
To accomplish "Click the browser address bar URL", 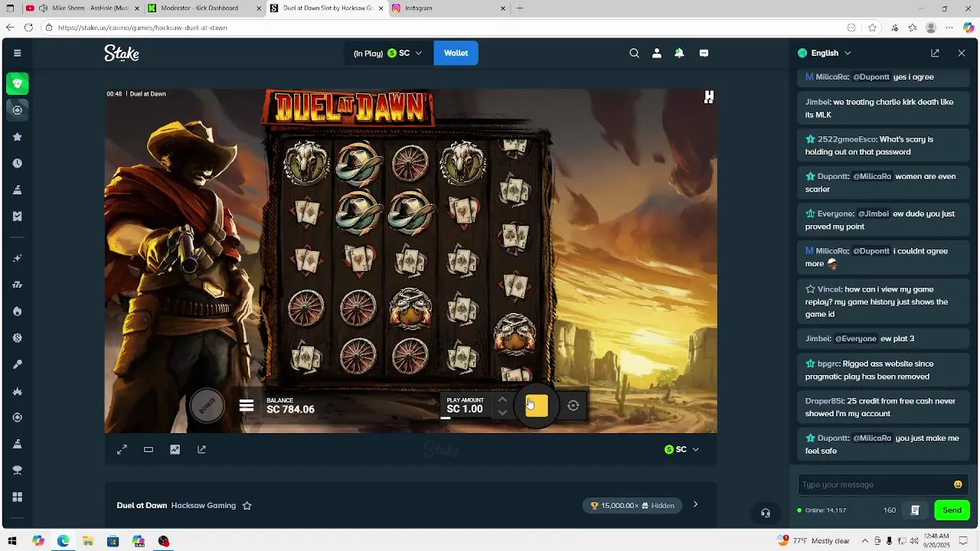I will [x=142, y=28].
